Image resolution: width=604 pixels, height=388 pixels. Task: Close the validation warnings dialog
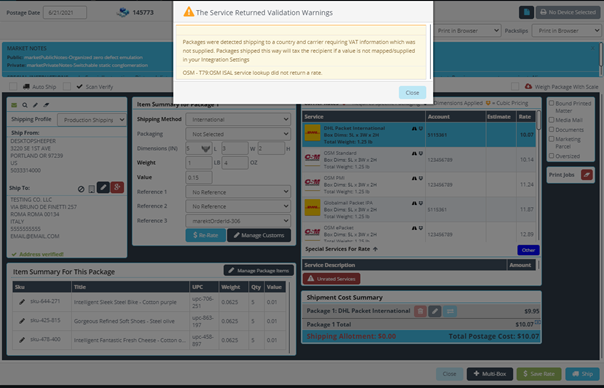coord(412,92)
